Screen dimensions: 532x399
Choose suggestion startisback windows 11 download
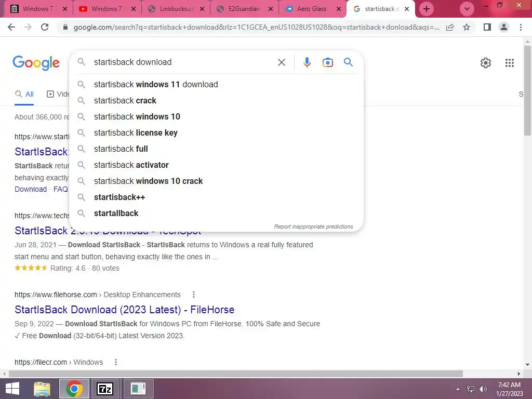216,85
